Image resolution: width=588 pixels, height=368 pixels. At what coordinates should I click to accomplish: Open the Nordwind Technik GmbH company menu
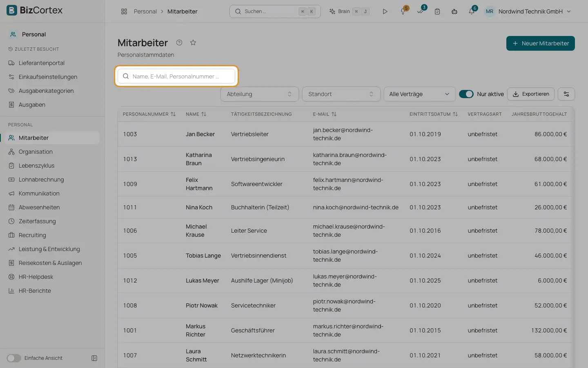(x=528, y=11)
